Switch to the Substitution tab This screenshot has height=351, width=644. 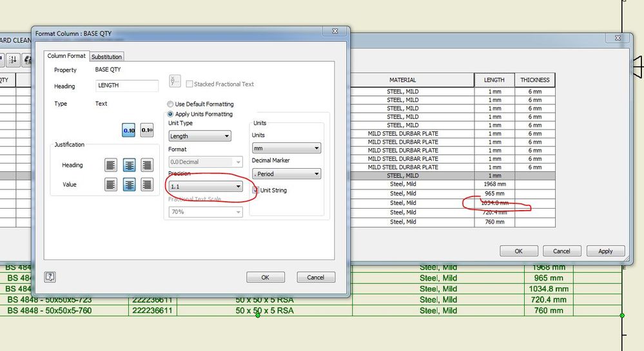pos(106,57)
